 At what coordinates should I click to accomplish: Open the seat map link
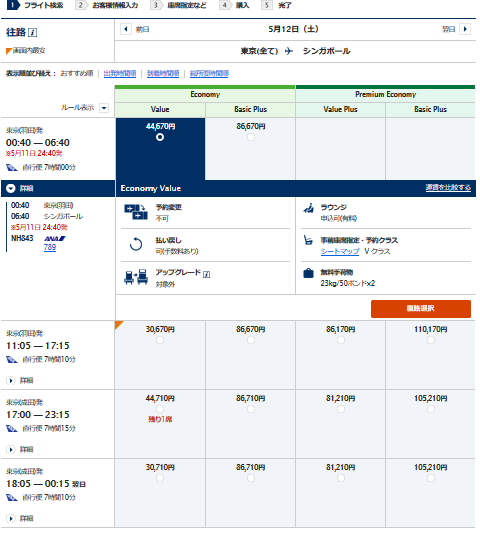340,251
